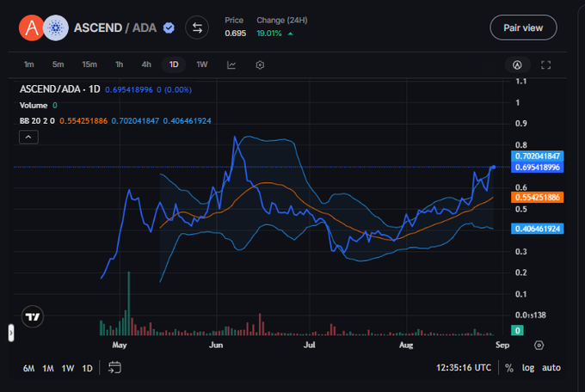The image size is (585, 392).
Task: Click the Jul label on time axis
Action: (310, 345)
